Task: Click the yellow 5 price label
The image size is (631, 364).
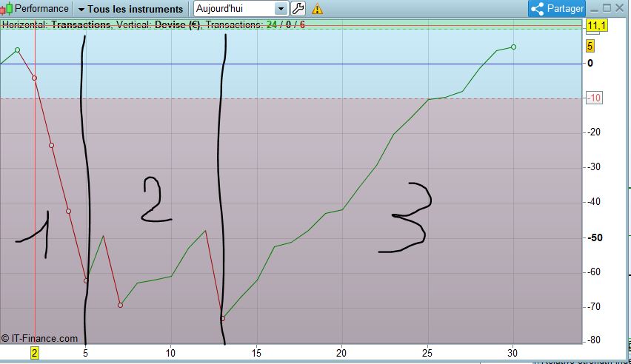Action: (x=590, y=46)
